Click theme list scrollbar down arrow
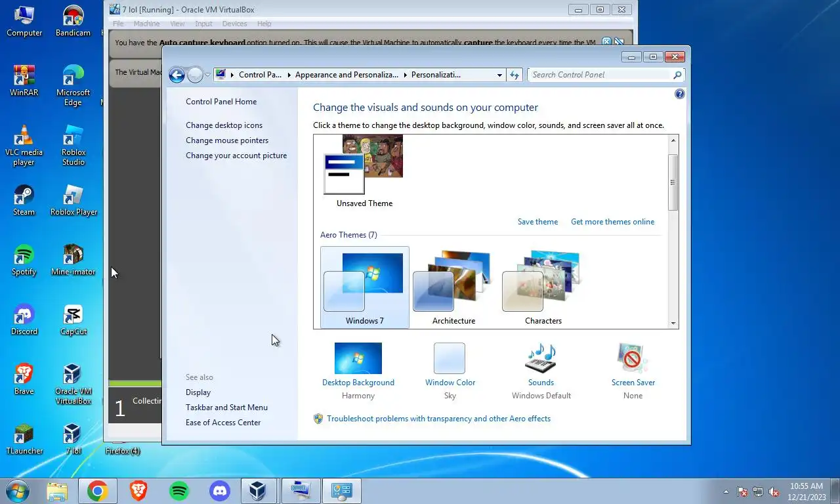 (x=673, y=323)
